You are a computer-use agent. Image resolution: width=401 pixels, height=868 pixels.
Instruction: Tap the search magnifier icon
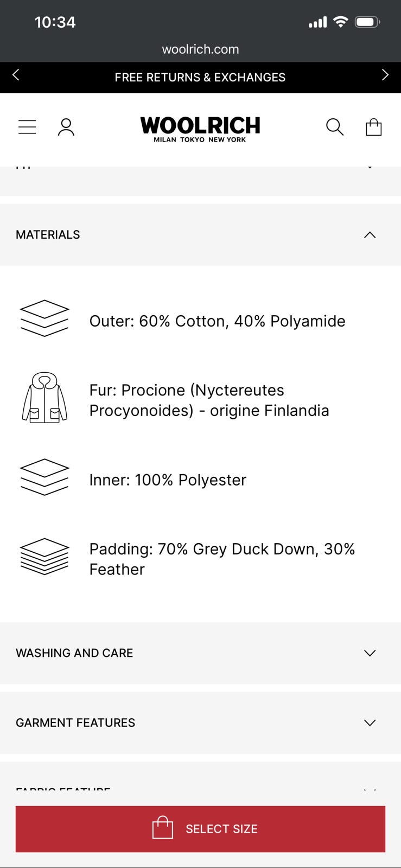pyautogui.click(x=335, y=127)
